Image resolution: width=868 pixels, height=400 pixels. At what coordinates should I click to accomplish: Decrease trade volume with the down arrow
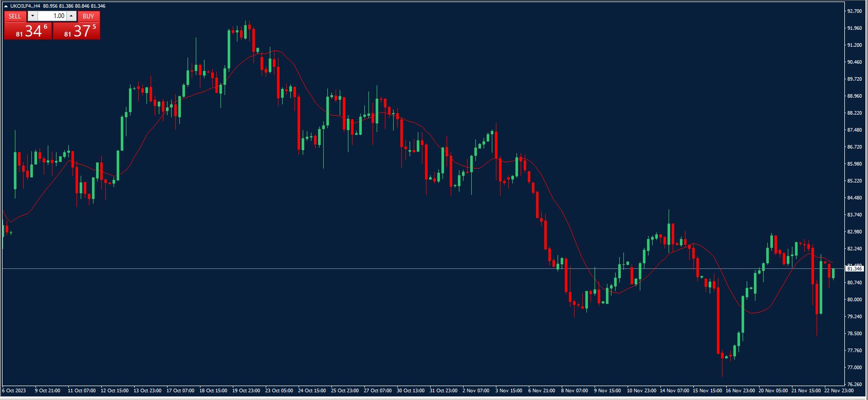click(32, 16)
